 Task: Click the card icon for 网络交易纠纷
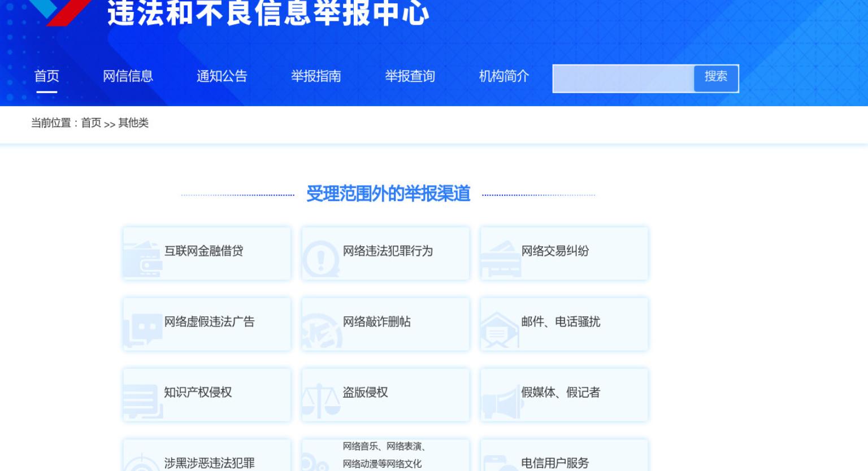pos(500,259)
